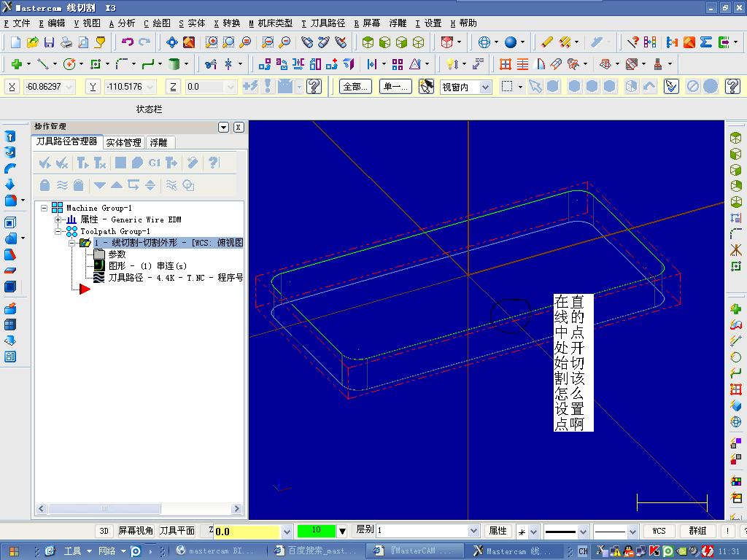The height and width of the screenshot is (560, 747).
Task: Create a new file with toolbar icon
Action: coord(16,42)
